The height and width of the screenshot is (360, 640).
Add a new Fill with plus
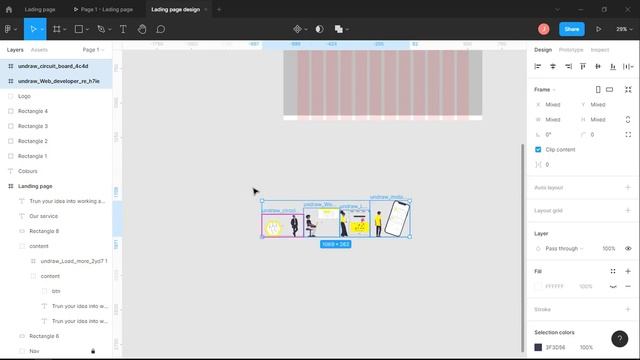click(628, 271)
